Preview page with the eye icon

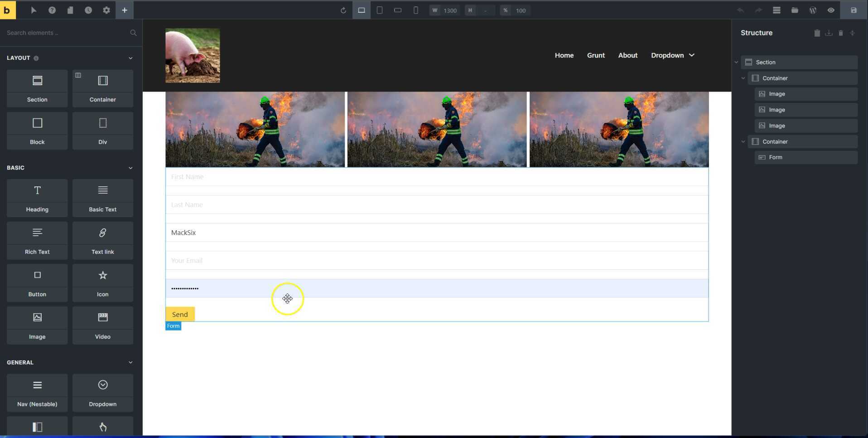831,10
